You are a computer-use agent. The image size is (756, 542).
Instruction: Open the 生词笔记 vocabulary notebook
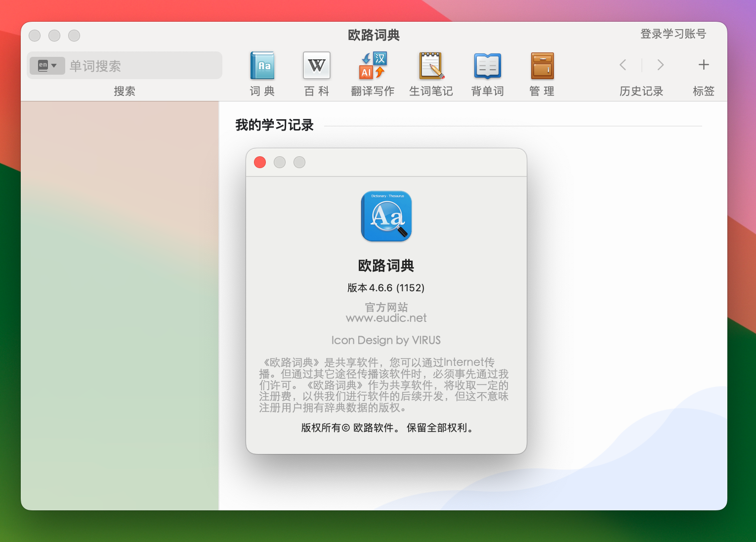(x=431, y=66)
